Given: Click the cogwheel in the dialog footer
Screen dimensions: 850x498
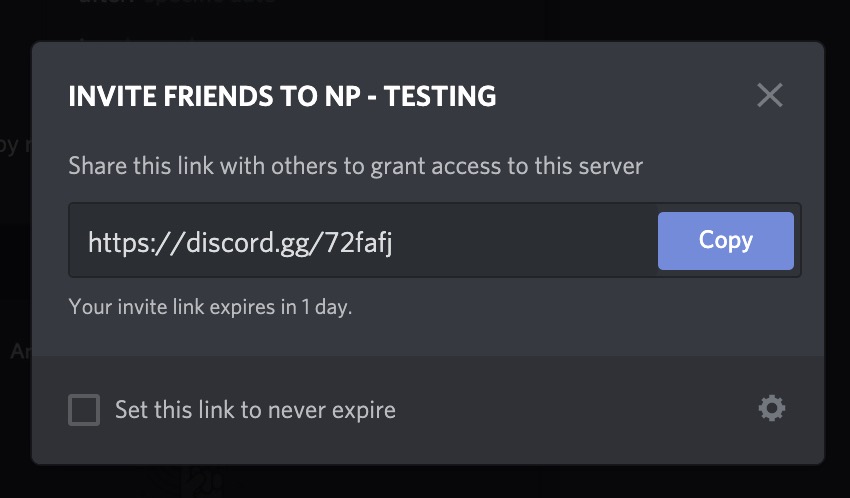Looking at the screenshot, I should pyautogui.click(x=772, y=408).
